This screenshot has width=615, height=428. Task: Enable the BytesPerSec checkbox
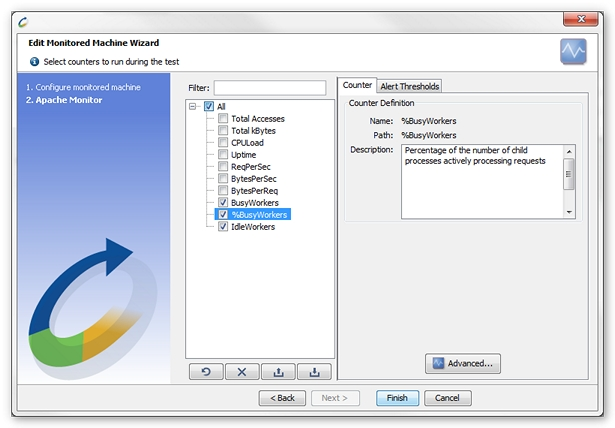[x=223, y=178]
